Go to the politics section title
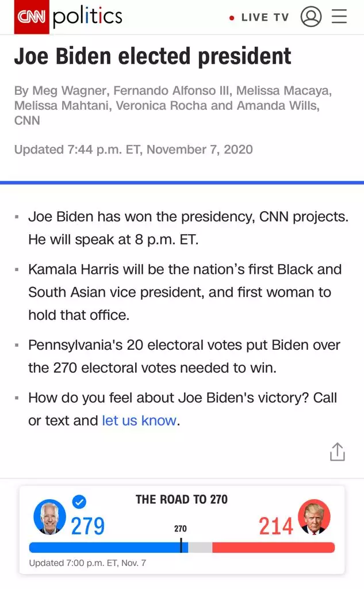This screenshot has height=589, width=364. pos(87,17)
